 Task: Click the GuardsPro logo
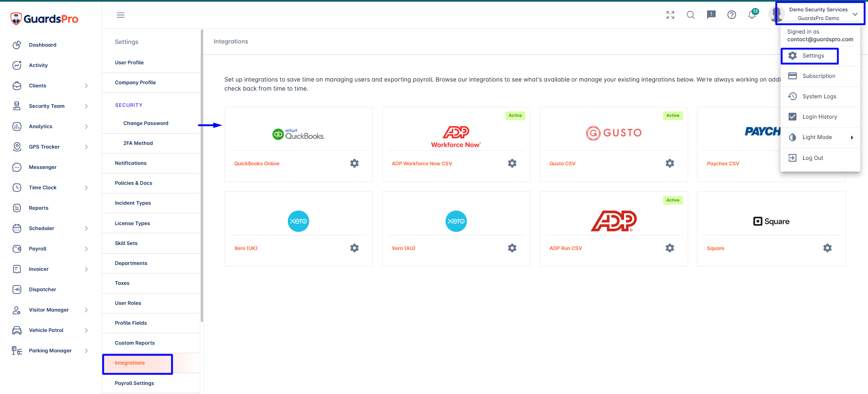click(44, 19)
